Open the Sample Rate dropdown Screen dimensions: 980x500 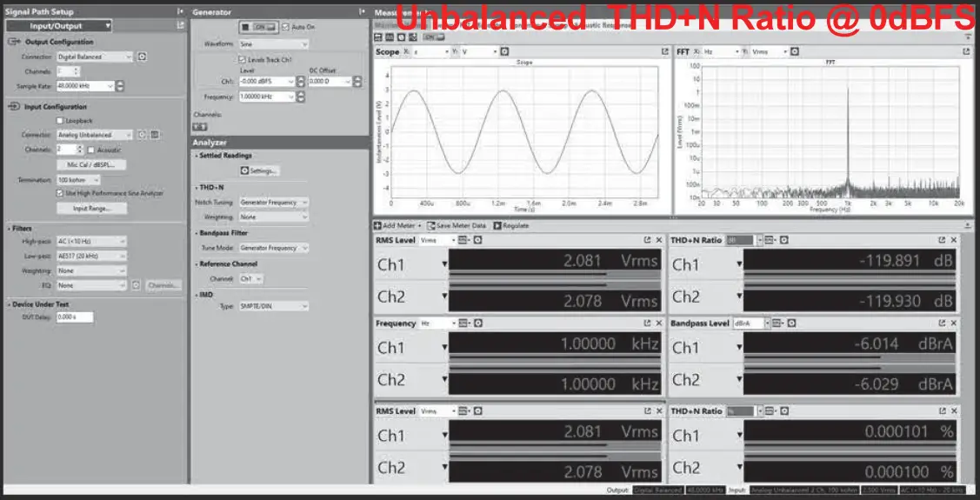pyautogui.click(x=85, y=86)
